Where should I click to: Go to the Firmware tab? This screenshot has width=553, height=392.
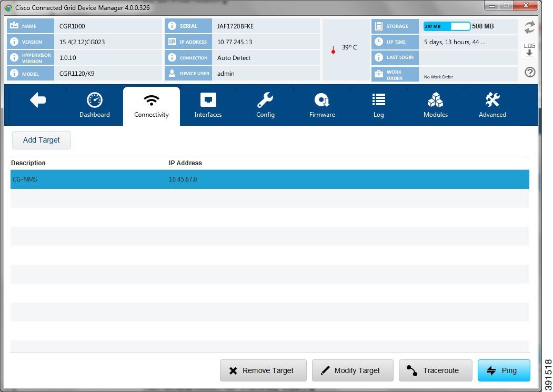[322, 105]
